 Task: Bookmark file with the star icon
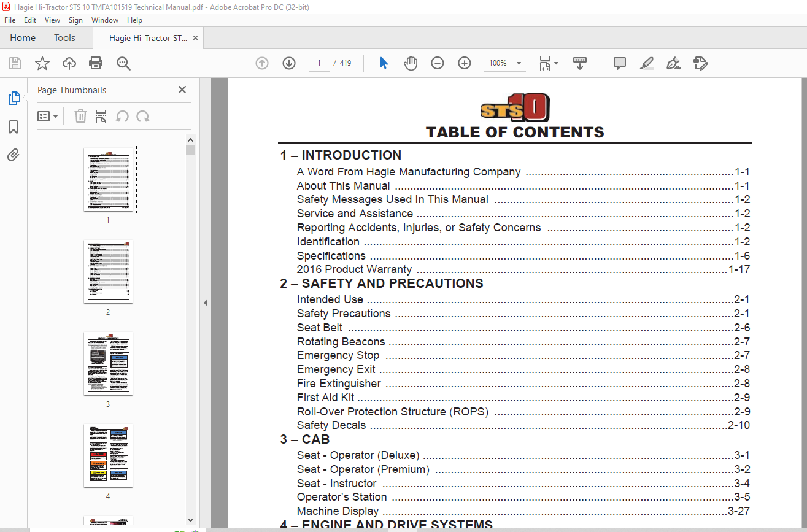point(42,63)
